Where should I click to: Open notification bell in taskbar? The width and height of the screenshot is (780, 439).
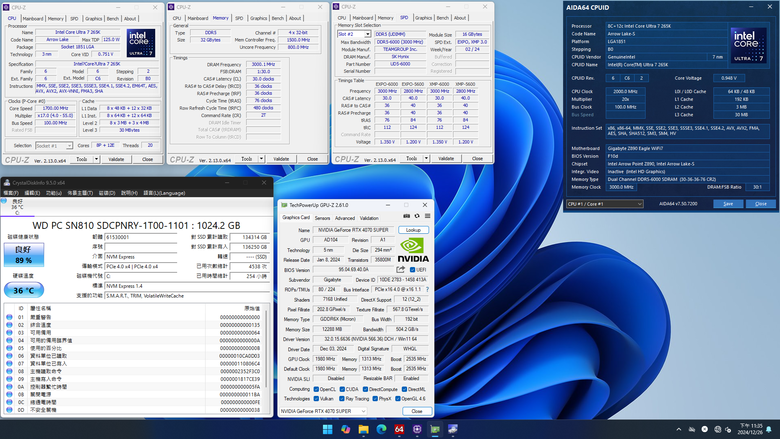[769, 429]
